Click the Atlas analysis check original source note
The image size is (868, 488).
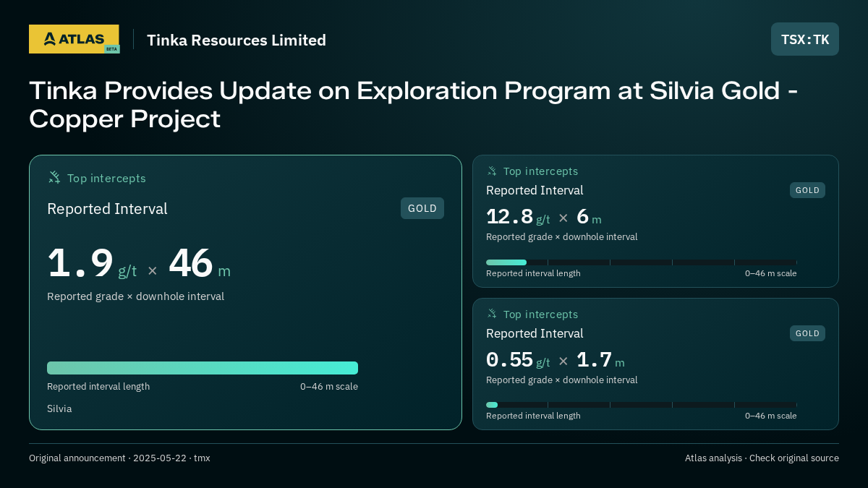(x=762, y=458)
